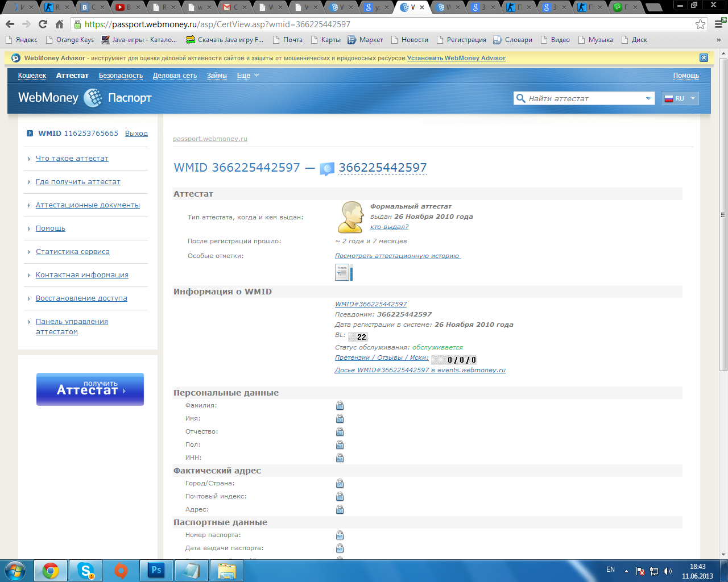Click the получить Аттестат blue button

[x=90, y=389]
